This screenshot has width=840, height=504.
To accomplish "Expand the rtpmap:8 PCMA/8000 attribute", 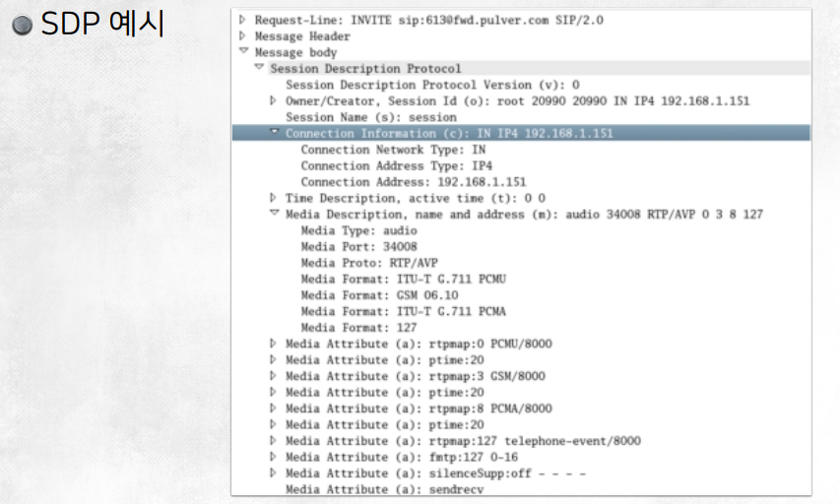I will click(x=273, y=409).
